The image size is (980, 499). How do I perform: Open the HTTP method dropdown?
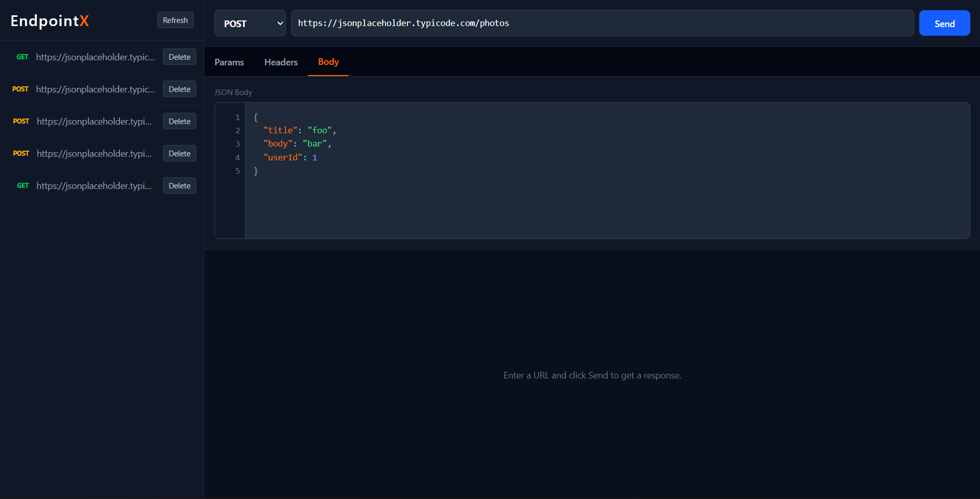coord(250,23)
